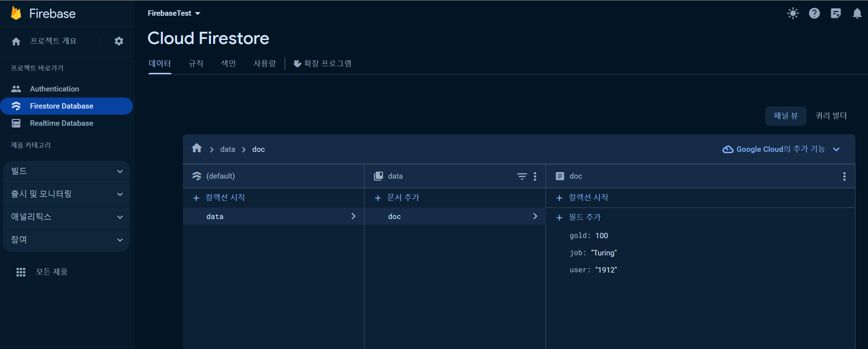Switch to the 데이터 tab

click(x=160, y=64)
